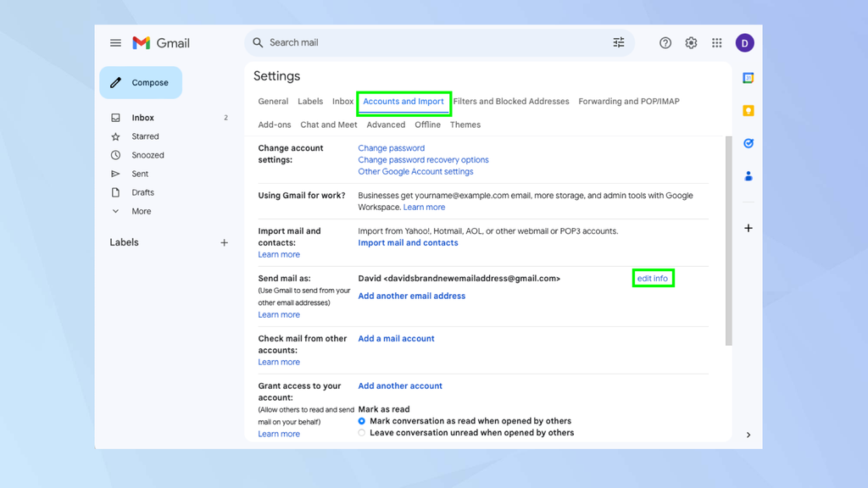Open the David account avatar menu

(x=744, y=42)
